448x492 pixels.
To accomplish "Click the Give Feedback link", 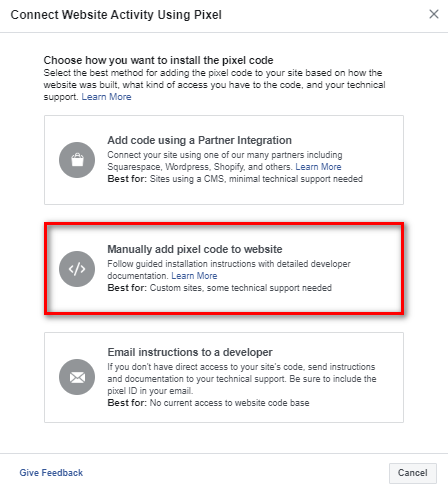I will 51,473.
